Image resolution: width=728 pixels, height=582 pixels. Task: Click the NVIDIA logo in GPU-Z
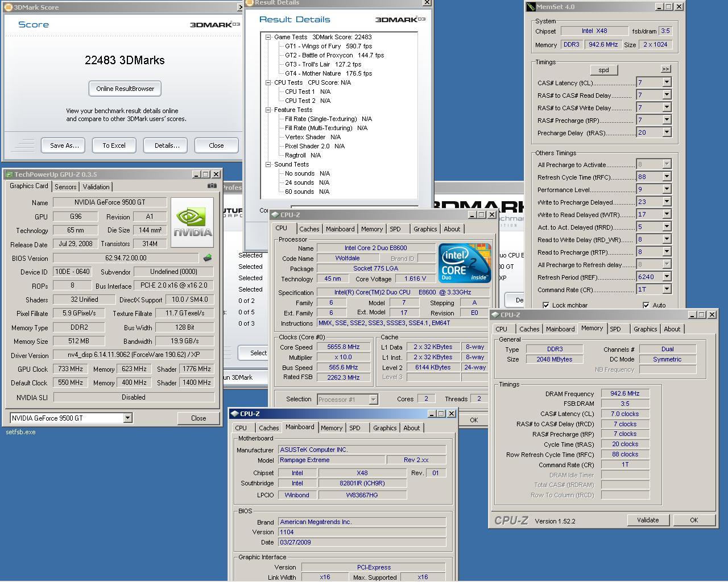tap(192, 222)
